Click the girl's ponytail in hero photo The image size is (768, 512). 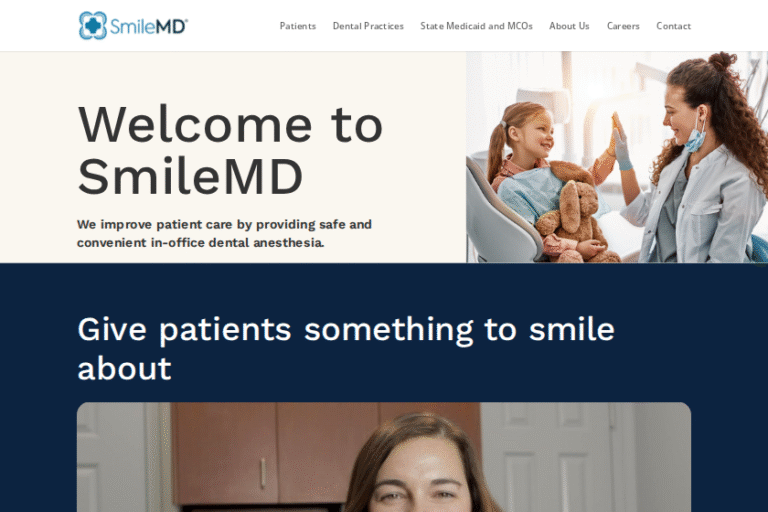coord(496,149)
